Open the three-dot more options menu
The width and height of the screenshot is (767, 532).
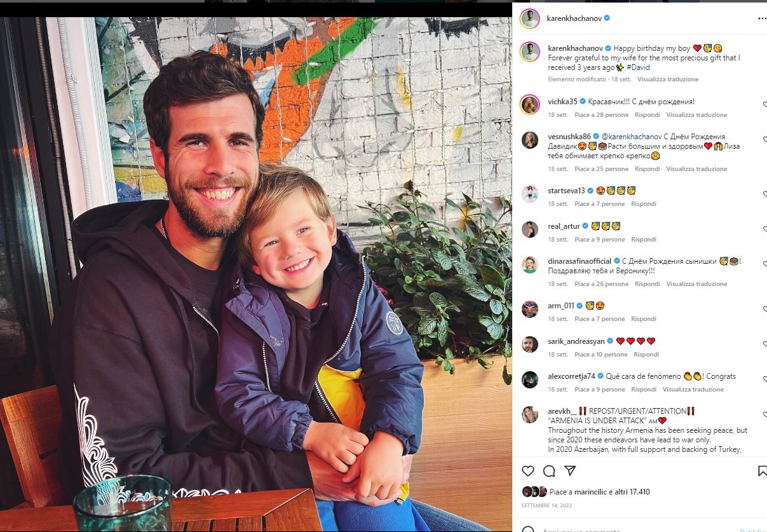pyautogui.click(x=762, y=18)
